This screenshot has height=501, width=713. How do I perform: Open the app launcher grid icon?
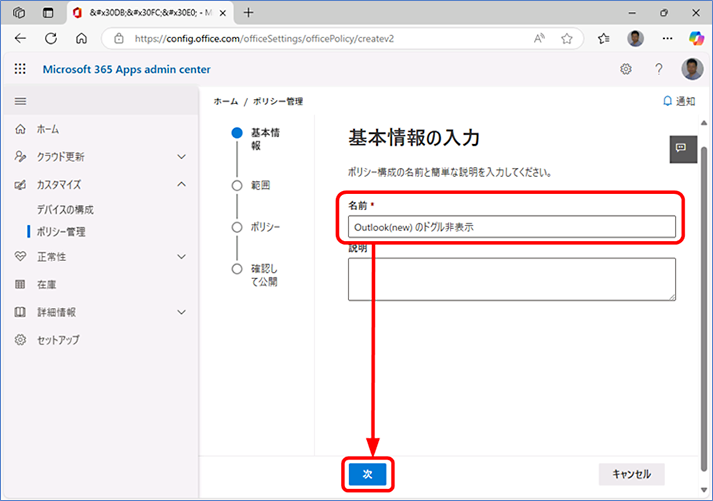(20, 69)
